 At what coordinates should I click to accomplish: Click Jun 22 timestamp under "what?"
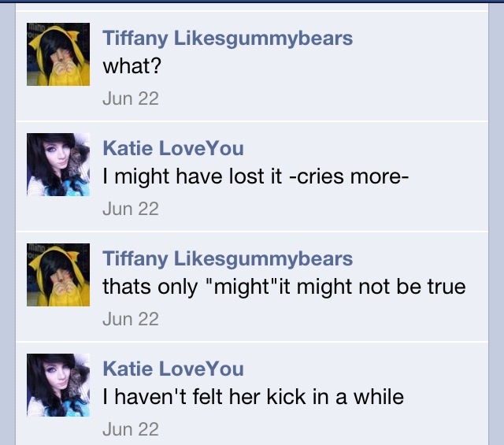point(131,98)
